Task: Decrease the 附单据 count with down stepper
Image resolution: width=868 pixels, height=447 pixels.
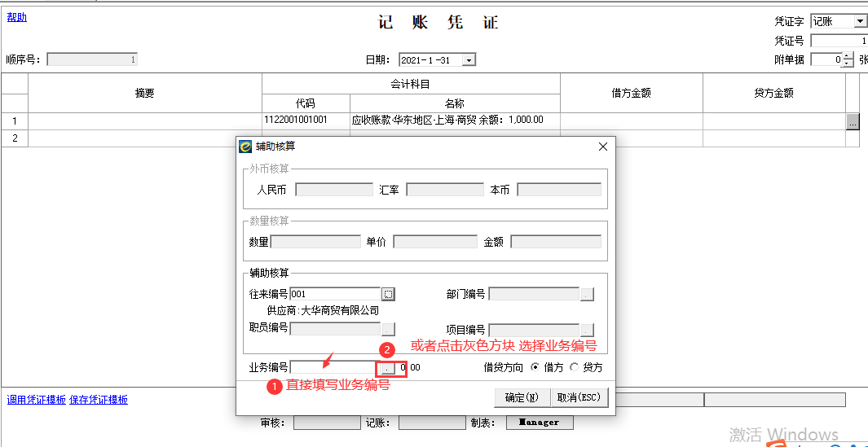Action: pos(848,63)
